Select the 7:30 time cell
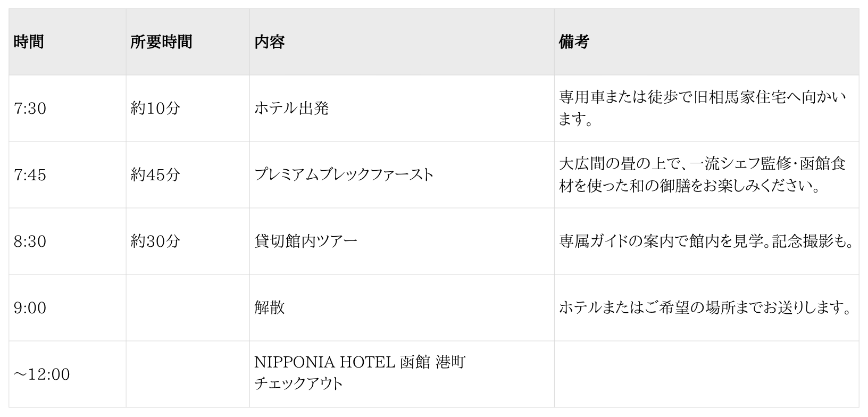868x417 pixels. click(30, 109)
